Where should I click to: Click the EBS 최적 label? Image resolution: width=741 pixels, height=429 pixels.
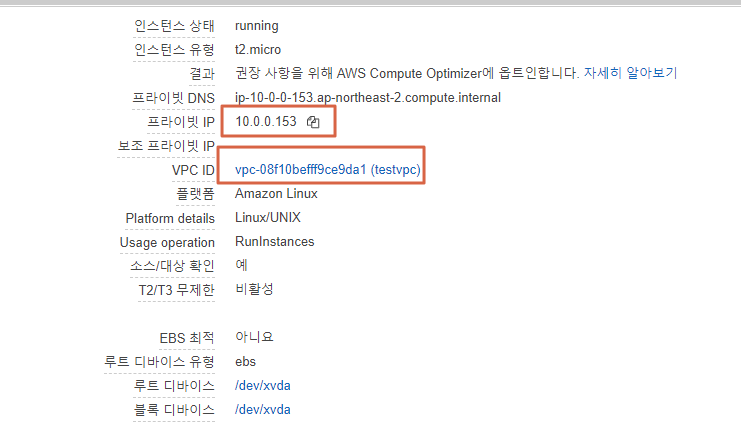coord(187,338)
